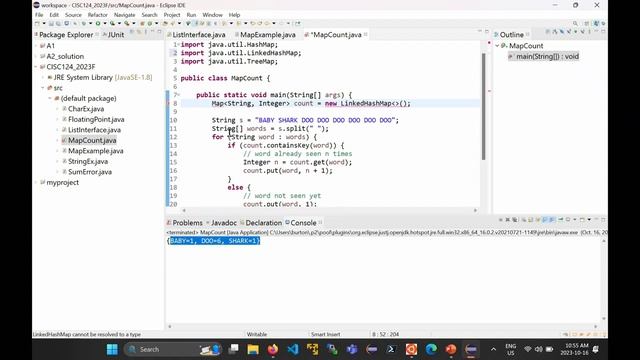Expand the A1 project in Package Explorer
Image resolution: width=640 pixels, height=360 pixels.
[36, 46]
